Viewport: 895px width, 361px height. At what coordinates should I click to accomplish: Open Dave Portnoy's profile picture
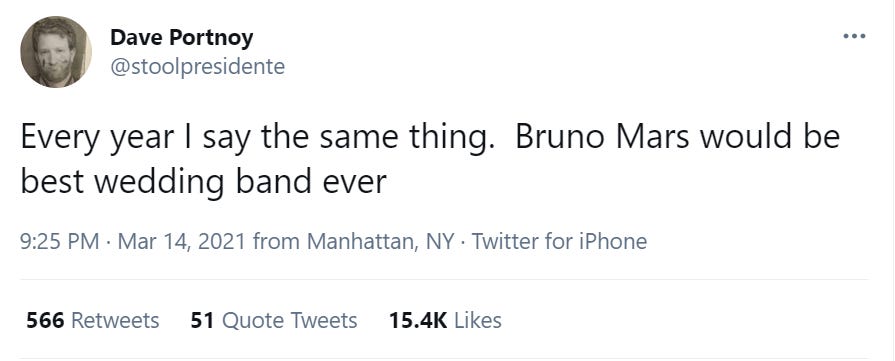tap(55, 52)
